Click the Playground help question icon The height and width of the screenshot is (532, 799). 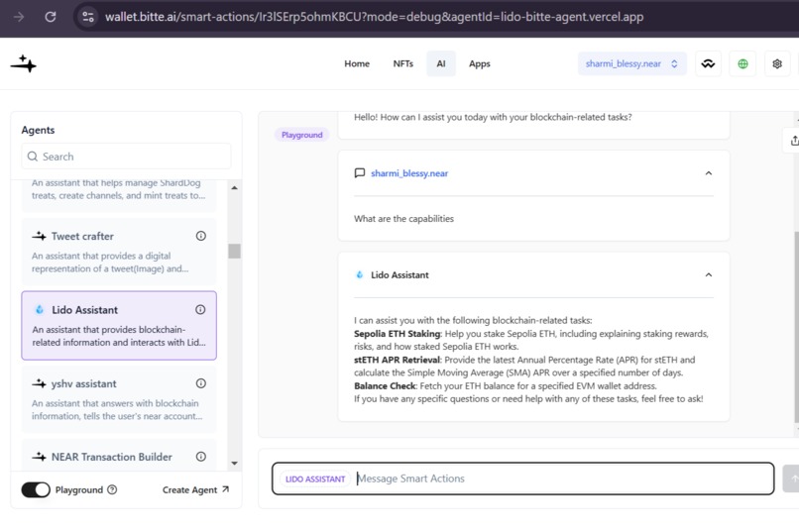pyautogui.click(x=112, y=489)
